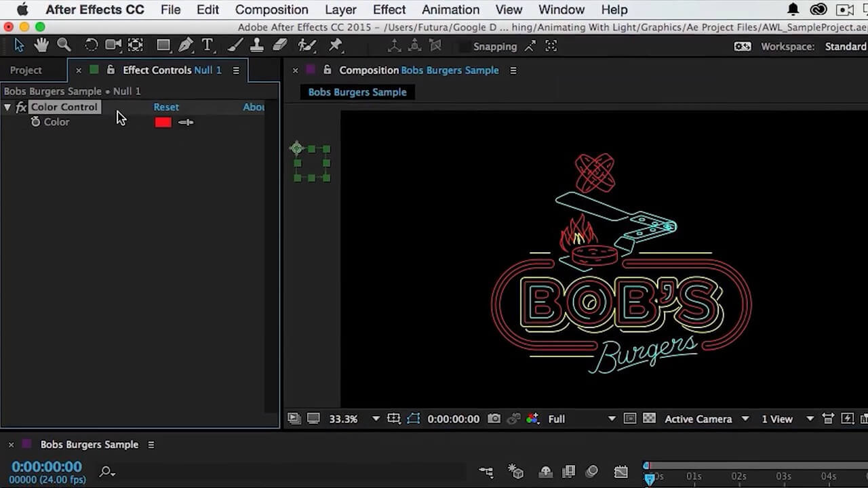This screenshot has height=488, width=868.
Task: Open the Composition menu
Action: [271, 9]
